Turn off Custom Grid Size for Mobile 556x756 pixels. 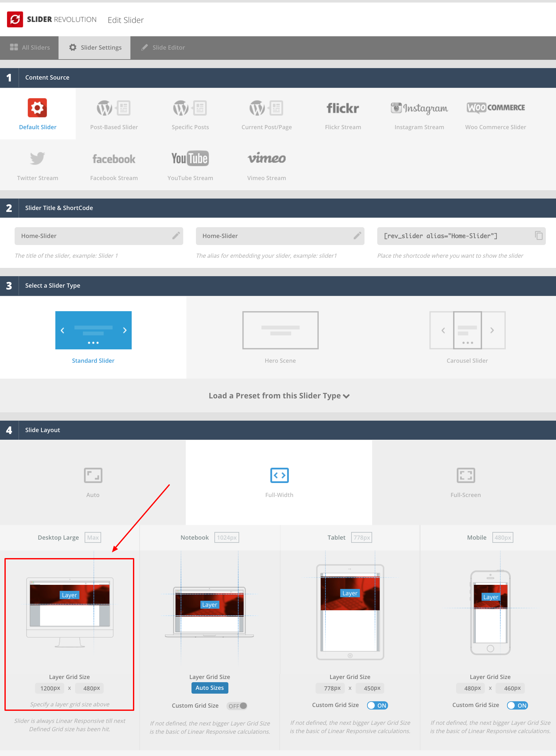tap(517, 705)
